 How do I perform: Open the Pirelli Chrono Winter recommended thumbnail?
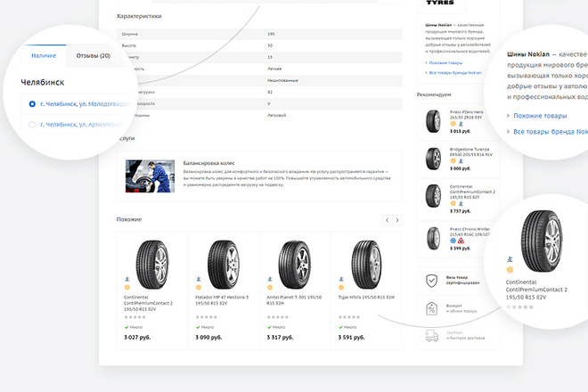[x=433, y=238]
